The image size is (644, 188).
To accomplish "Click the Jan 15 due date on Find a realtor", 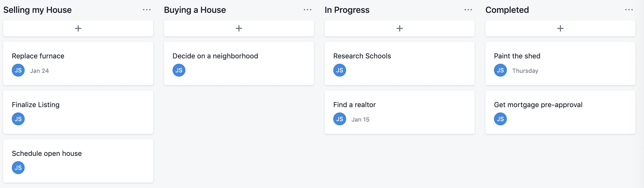I will (360, 119).
